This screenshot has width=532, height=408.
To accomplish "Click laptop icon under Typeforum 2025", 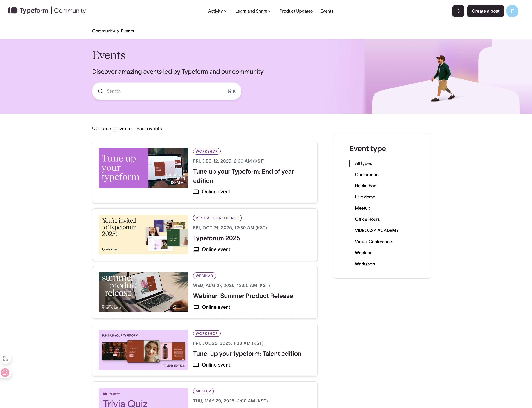I will [x=196, y=249].
